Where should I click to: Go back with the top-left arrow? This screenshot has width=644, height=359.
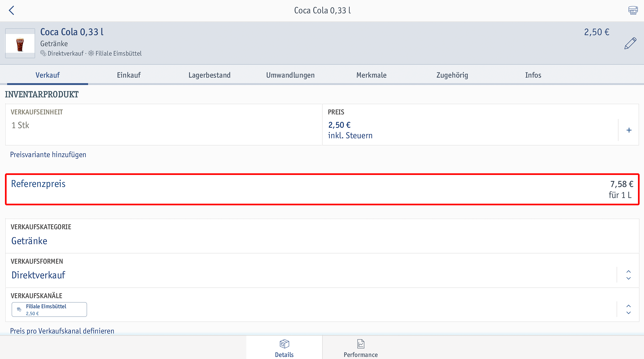tap(11, 10)
